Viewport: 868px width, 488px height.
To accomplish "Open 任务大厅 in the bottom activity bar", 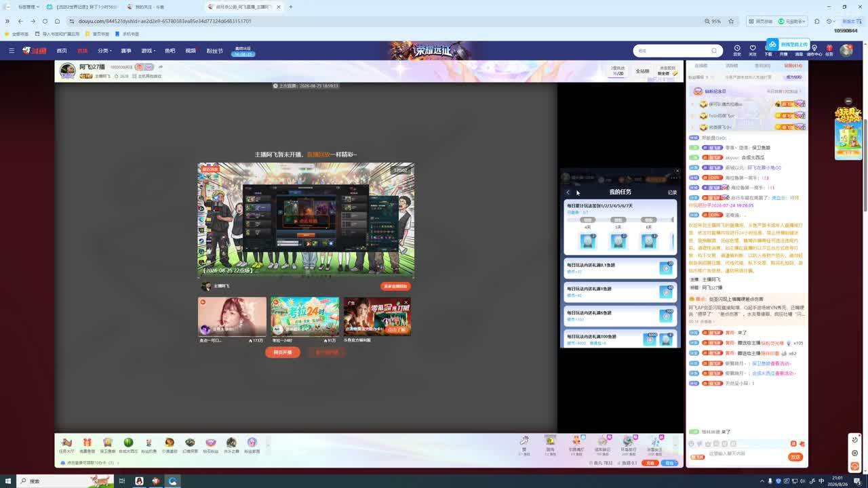I will click(66, 445).
